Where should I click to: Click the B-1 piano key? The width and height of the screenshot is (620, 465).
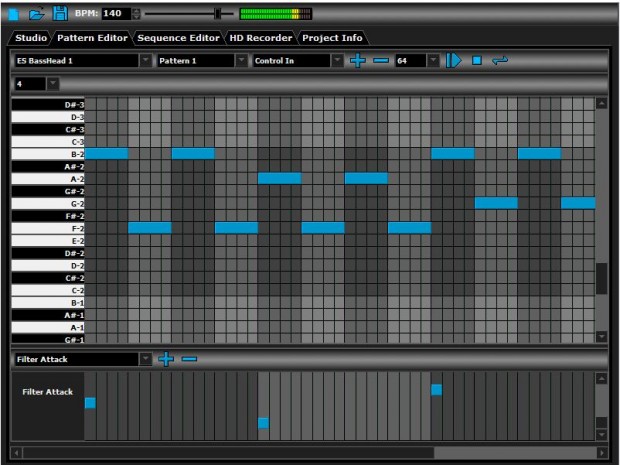coord(48,302)
